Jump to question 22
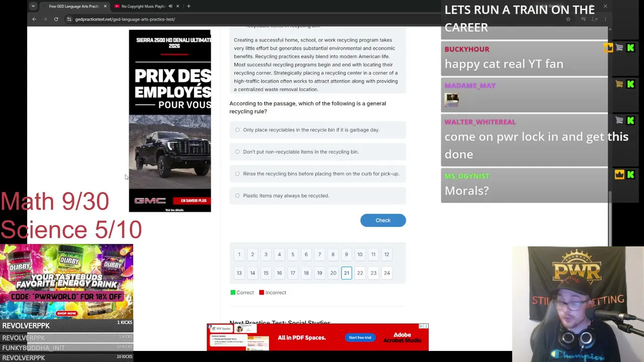Screen dimensions: 644x362 pyautogui.click(x=360, y=273)
